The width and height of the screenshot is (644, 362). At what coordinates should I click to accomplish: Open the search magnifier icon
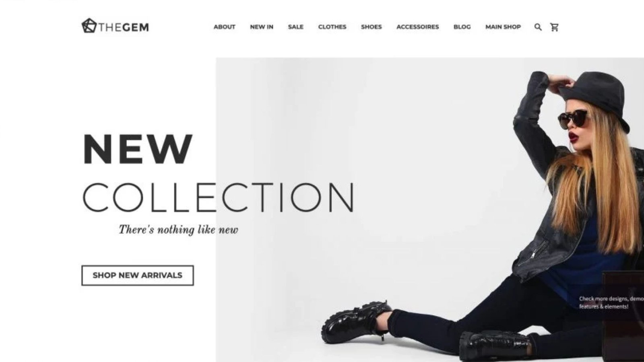pyautogui.click(x=538, y=27)
